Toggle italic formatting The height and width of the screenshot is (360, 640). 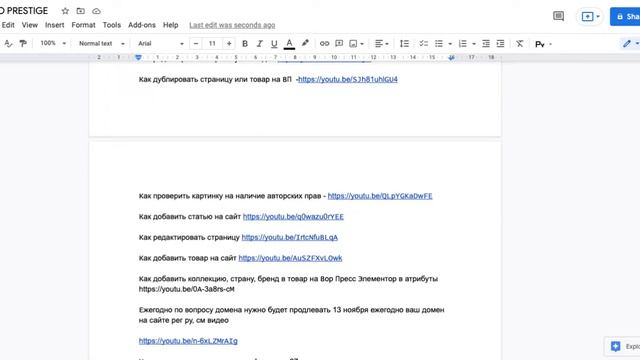coord(259,44)
